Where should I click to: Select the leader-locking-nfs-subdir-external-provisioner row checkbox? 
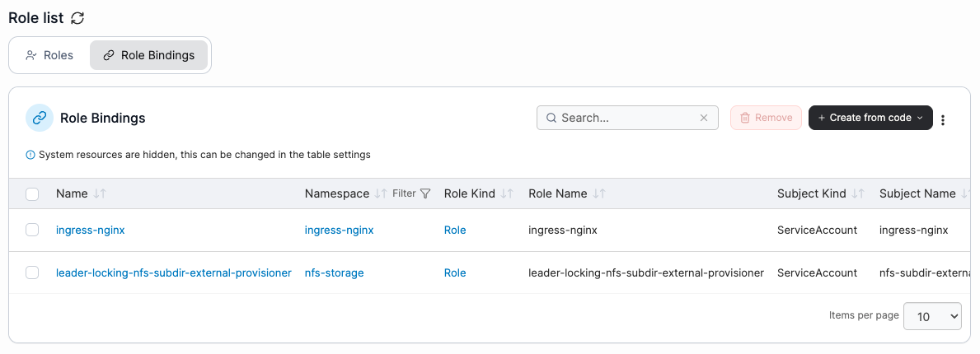[x=32, y=272]
